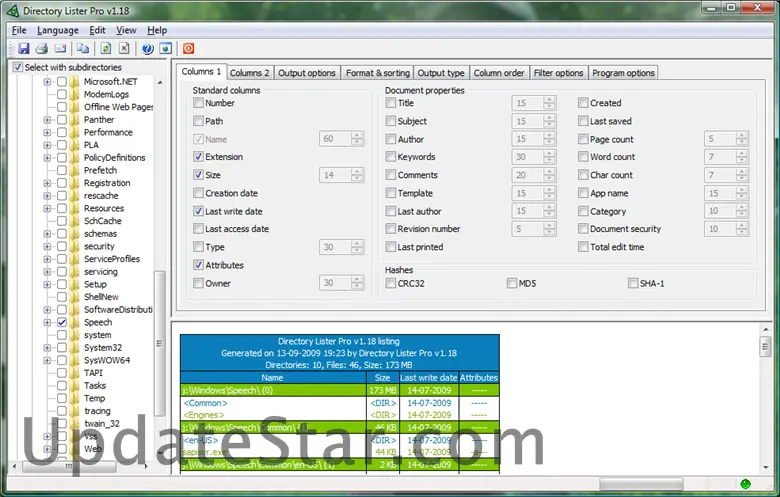Click the folder icon beside Setup
The image size is (780, 497).
tap(75, 285)
